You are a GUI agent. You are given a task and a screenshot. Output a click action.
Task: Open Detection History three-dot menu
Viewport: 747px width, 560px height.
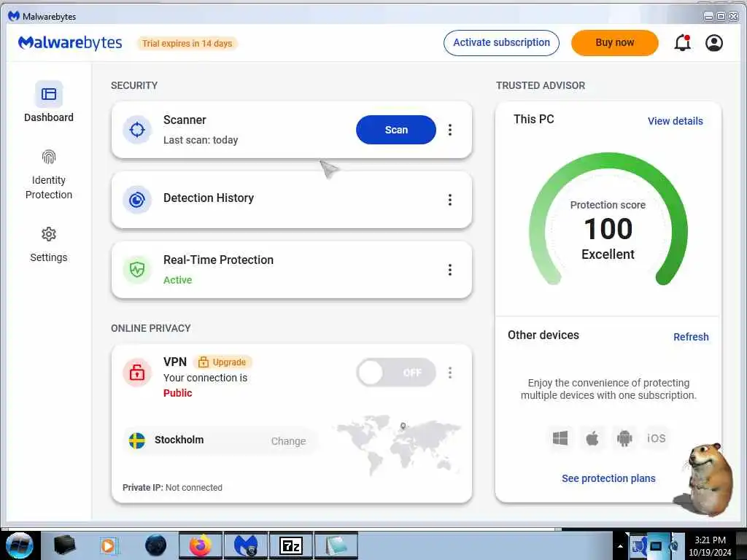[449, 200]
